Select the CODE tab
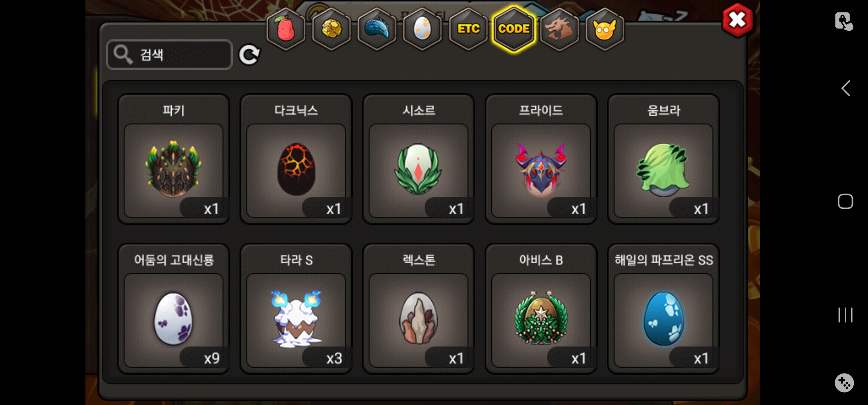The image size is (868, 405). click(514, 29)
